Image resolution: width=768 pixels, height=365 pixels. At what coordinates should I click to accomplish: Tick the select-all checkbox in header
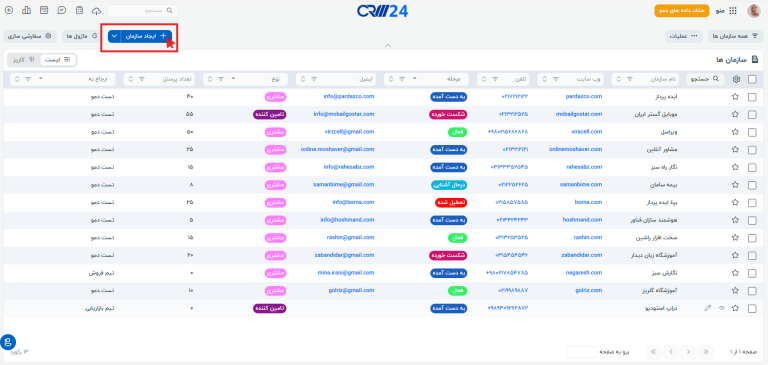click(x=752, y=79)
